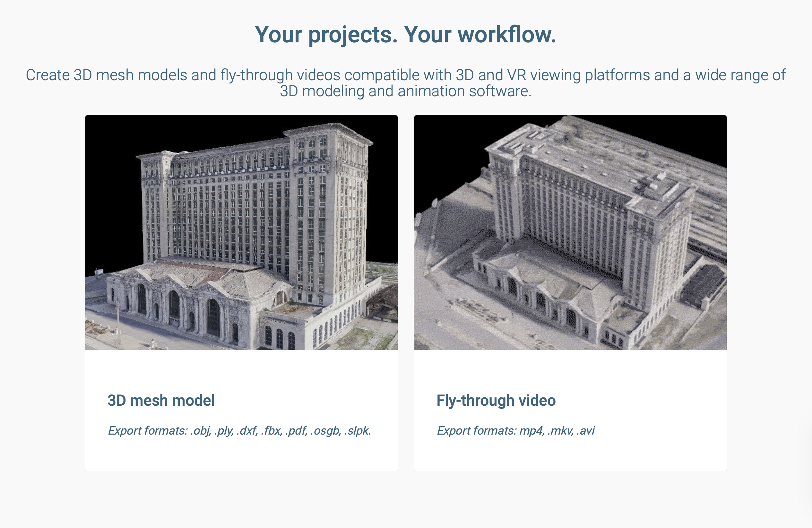Click the subtitle paragraph about 3D mesh models
The width and height of the screenshot is (812, 528).
click(405, 75)
